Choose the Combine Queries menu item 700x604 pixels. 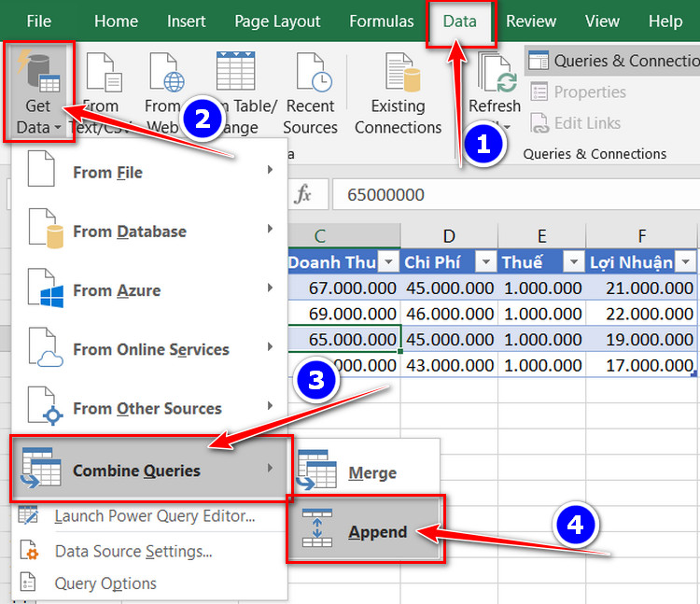coord(151,469)
